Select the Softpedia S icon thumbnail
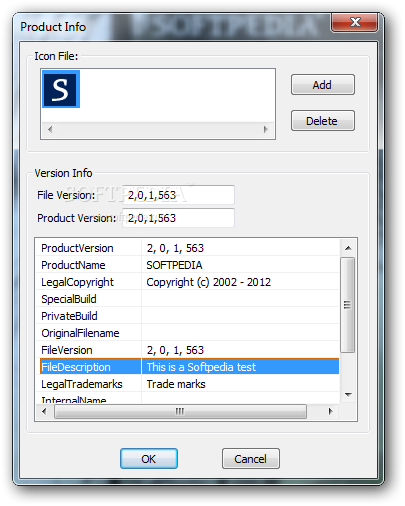This screenshot has width=405, height=506. [x=61, y=89]
